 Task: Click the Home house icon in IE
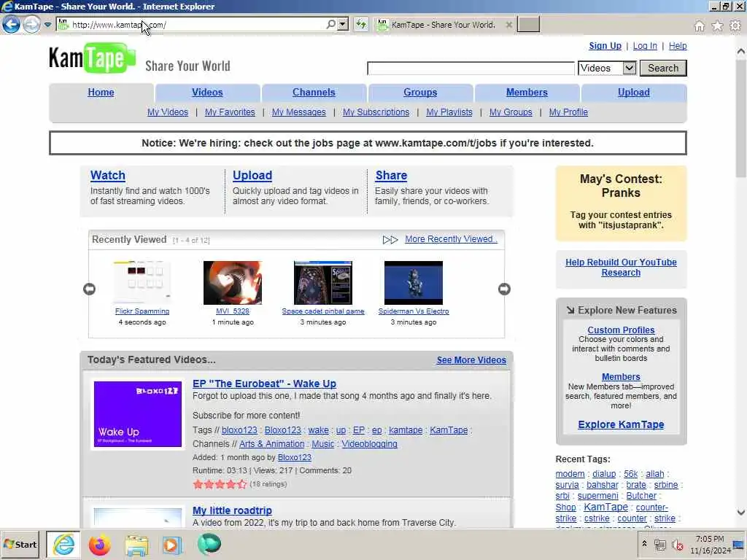[699, 26]
